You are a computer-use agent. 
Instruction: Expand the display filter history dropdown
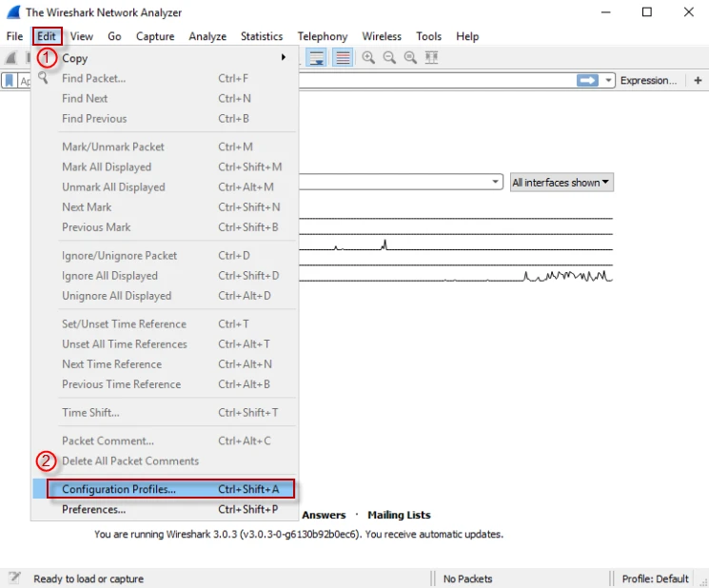click(609, 81)
